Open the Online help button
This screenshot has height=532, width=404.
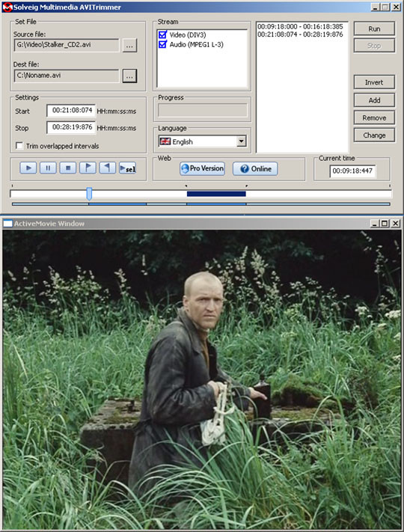click(x=255, y=168)
